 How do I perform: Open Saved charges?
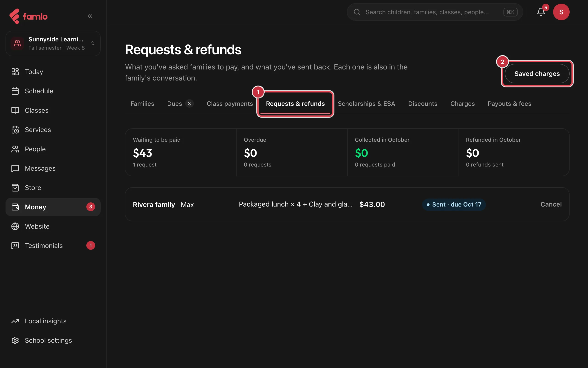pyautogui.click(x=537, y=74)
